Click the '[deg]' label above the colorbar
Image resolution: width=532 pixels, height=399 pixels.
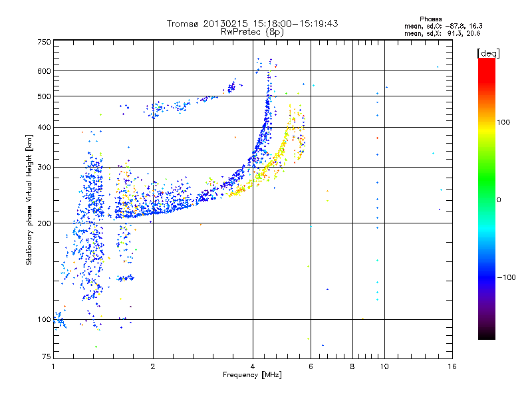pos(488,54)
